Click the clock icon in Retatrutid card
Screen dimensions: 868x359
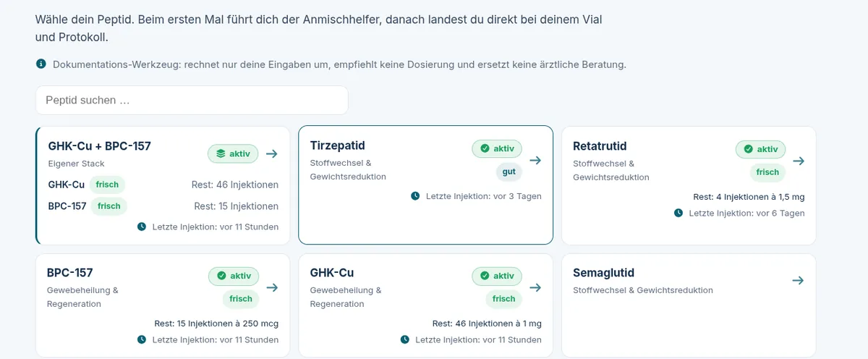pyautogui.click(x=678, y=213)
